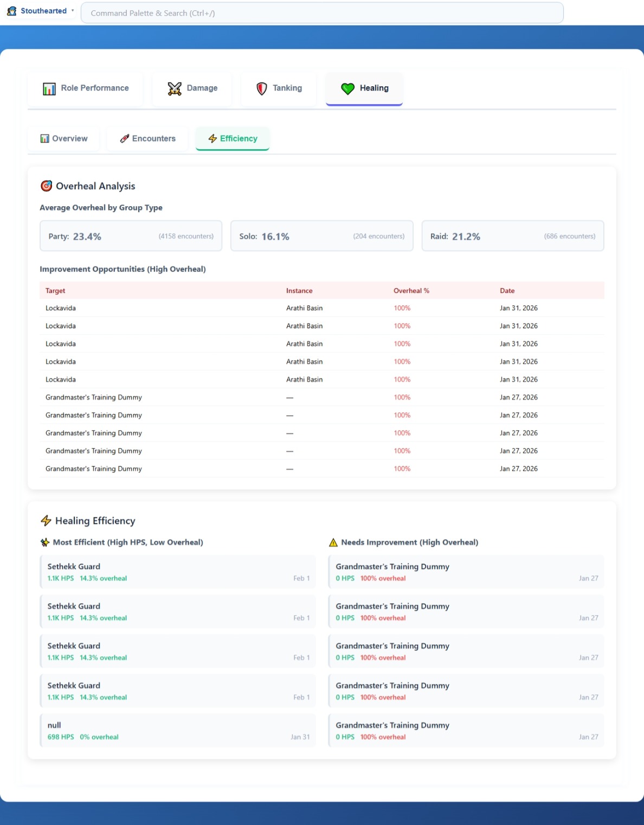Click the crossed swords Damage icon
The image size is (644, 825).
[x=175, y=88]
